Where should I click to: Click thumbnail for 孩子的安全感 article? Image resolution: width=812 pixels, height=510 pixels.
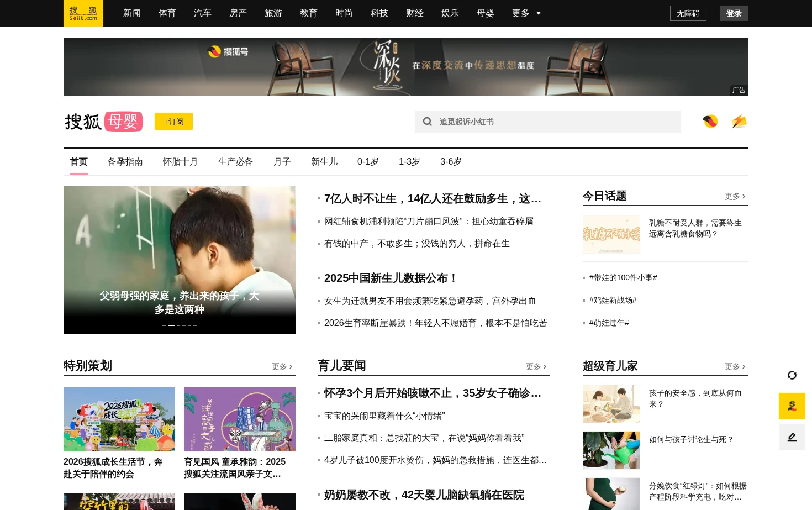611,404
